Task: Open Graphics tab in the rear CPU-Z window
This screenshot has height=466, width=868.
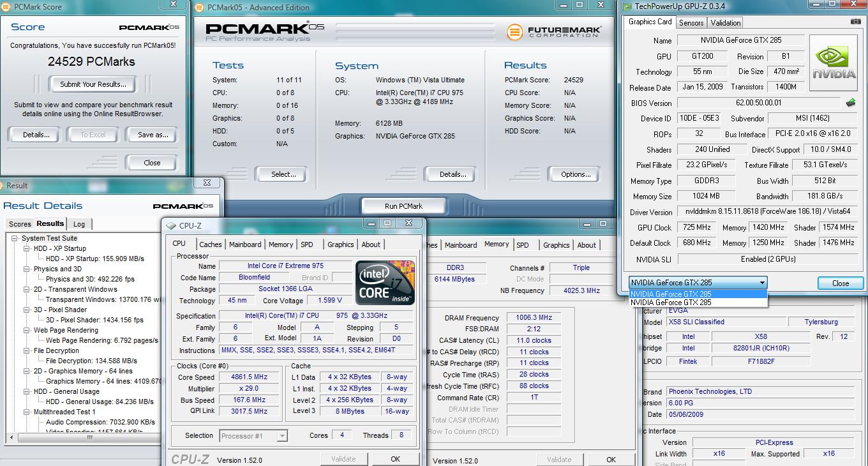Action: (x=556, y=245)
